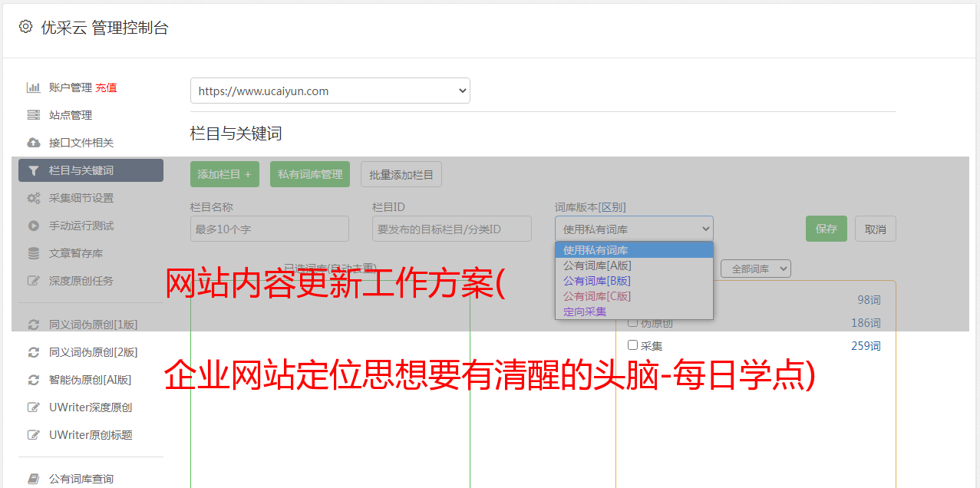Click the edit icon for UWriter原创标题
980x488 pixels.
(x=33, y=435)
